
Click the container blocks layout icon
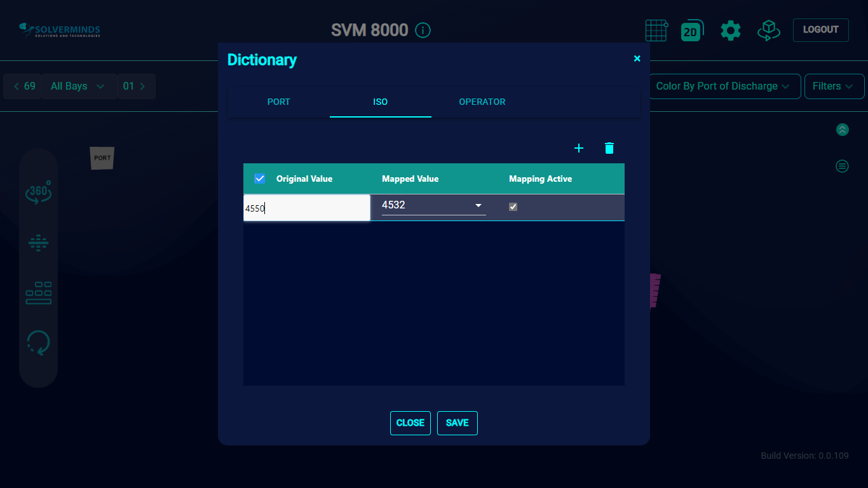pyautogui.click(x=39, y=293)
